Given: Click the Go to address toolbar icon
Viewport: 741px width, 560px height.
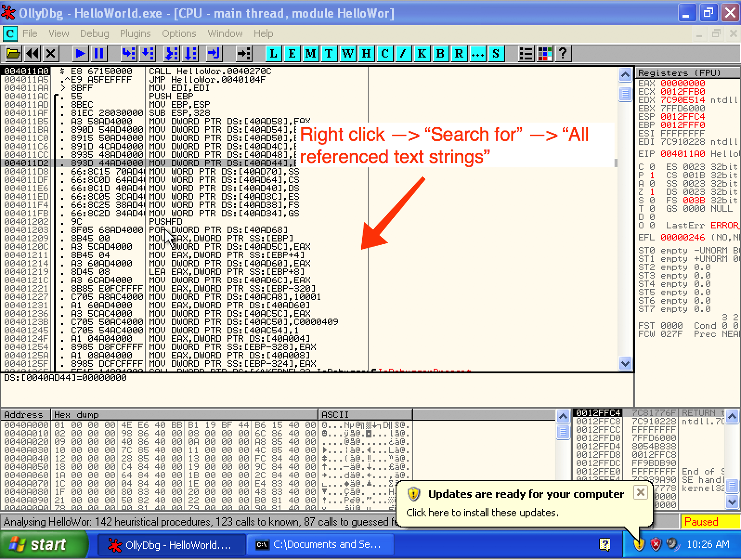Looking at the screenshot, I should tap(244, 53).
